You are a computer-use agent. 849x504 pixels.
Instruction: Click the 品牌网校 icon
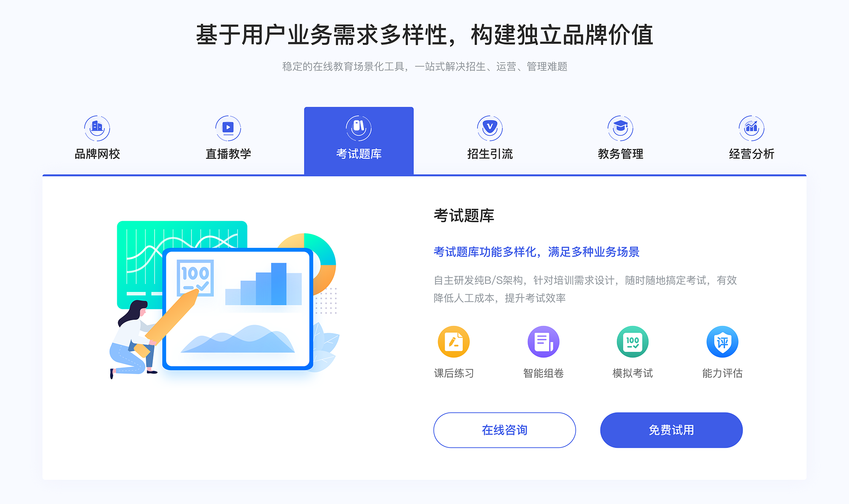(x=96, y=126)
